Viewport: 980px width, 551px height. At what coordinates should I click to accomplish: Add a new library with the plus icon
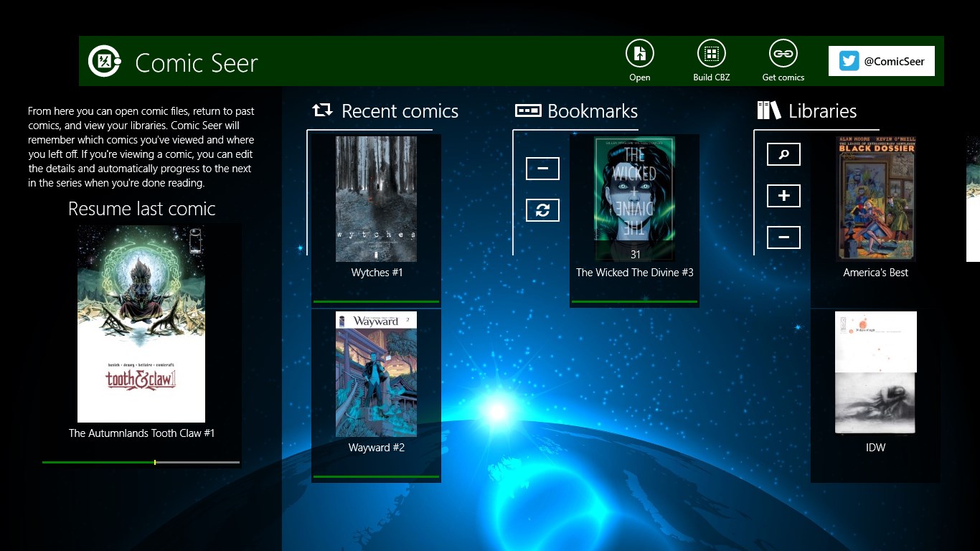coord(783,195)
